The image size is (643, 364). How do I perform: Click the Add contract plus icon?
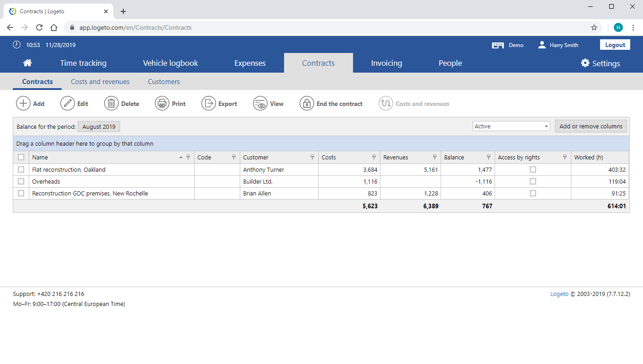click(23, 104)
